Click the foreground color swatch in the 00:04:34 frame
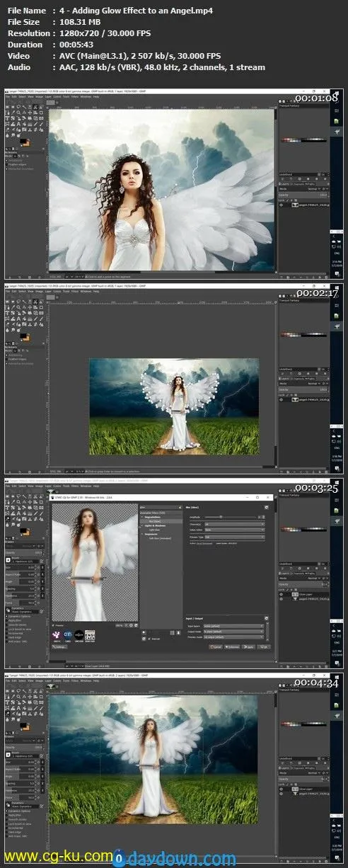This screenshot has width=348, height=868. coord(23,725)
